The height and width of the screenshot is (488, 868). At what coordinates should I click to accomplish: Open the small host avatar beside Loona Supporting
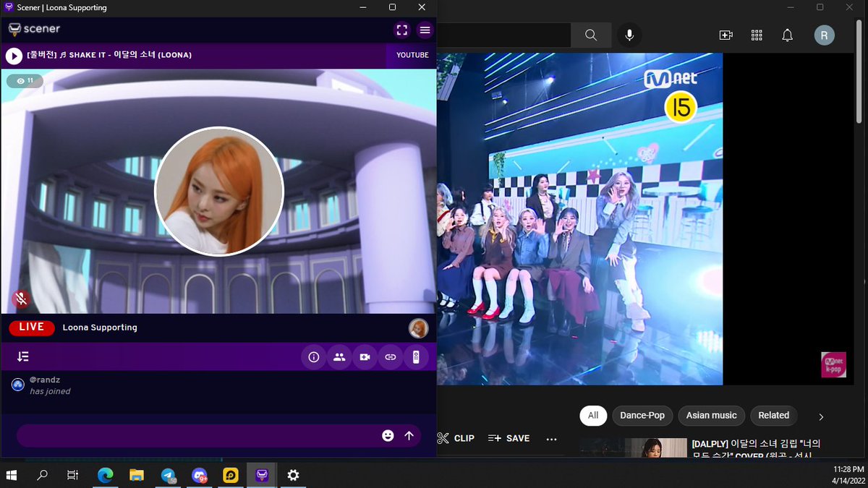coord(418,328)
